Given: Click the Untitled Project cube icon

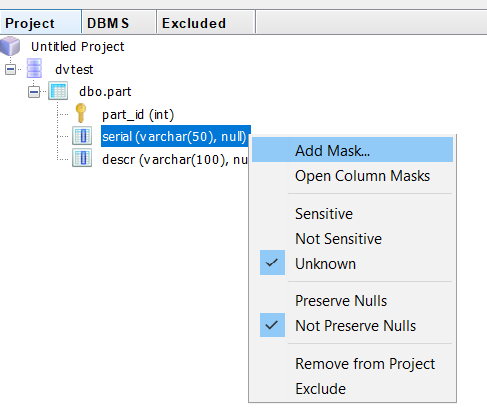Looking at the screenshot, I should (10, 46).
